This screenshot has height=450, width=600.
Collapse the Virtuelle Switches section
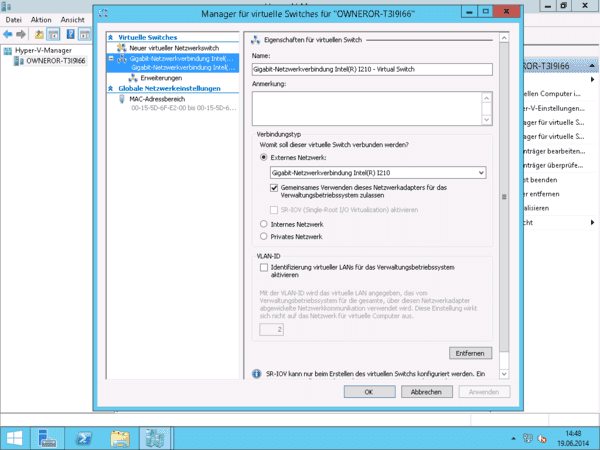pos(111,38)
